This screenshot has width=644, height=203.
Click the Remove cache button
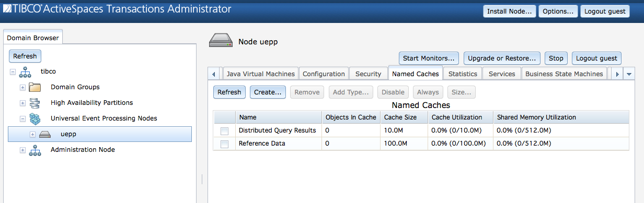click(x=307, y=92)
